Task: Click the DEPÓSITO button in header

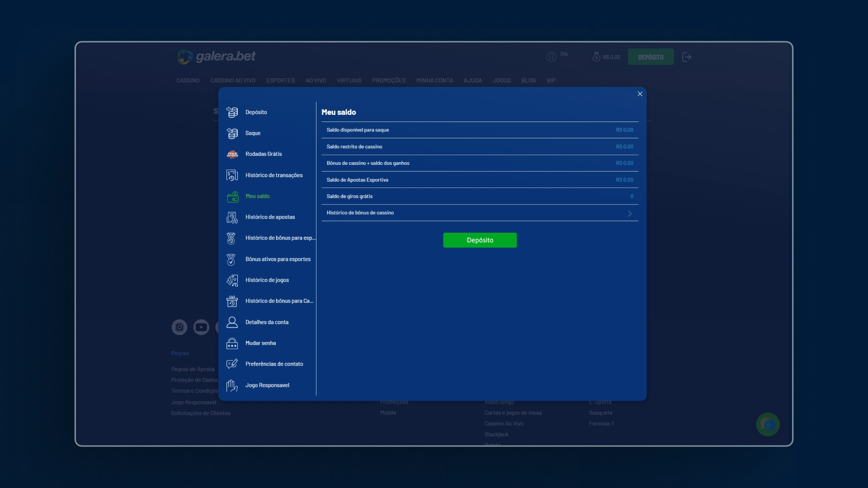Action: click(x=651, y=57)
